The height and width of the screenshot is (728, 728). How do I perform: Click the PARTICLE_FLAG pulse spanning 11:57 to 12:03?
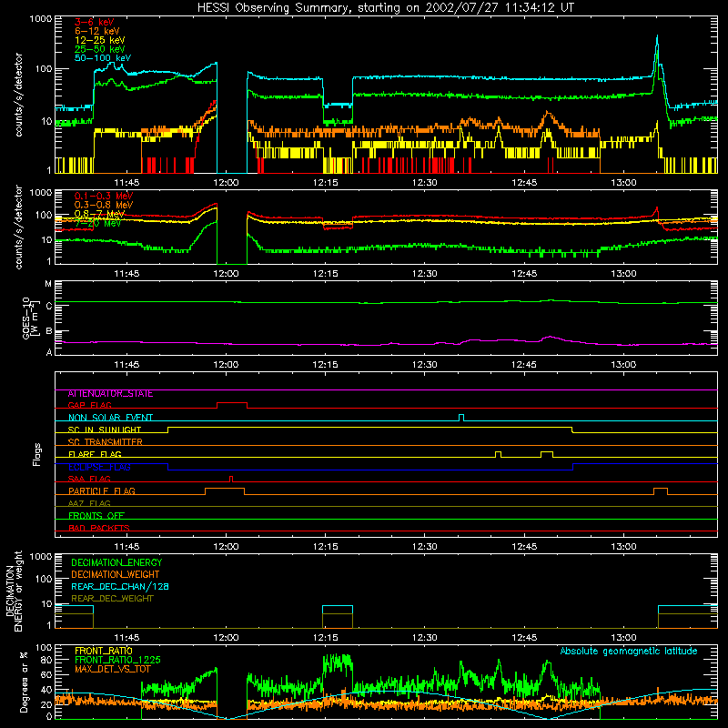pyautogui.click(x=225, y=490)
